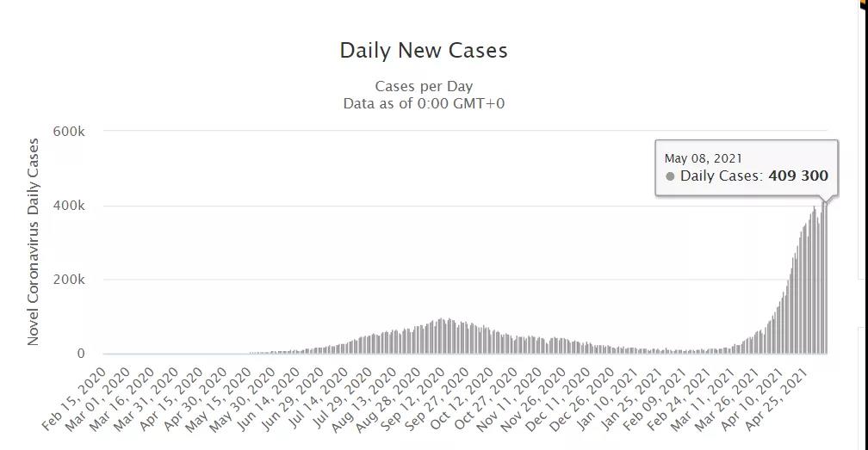Screen dimensions: 868x450
Task: Click the September 2020 peak bars
Action: coord(442,336)
